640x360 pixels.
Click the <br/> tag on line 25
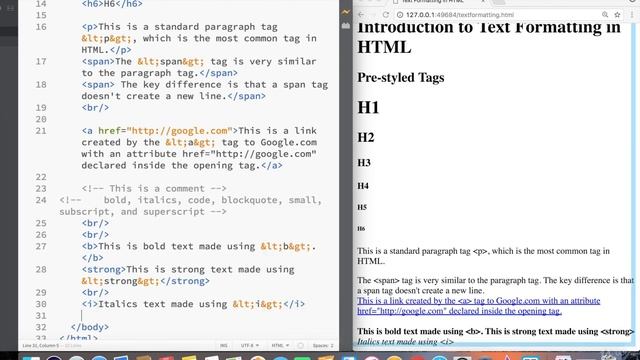point(95,223)
